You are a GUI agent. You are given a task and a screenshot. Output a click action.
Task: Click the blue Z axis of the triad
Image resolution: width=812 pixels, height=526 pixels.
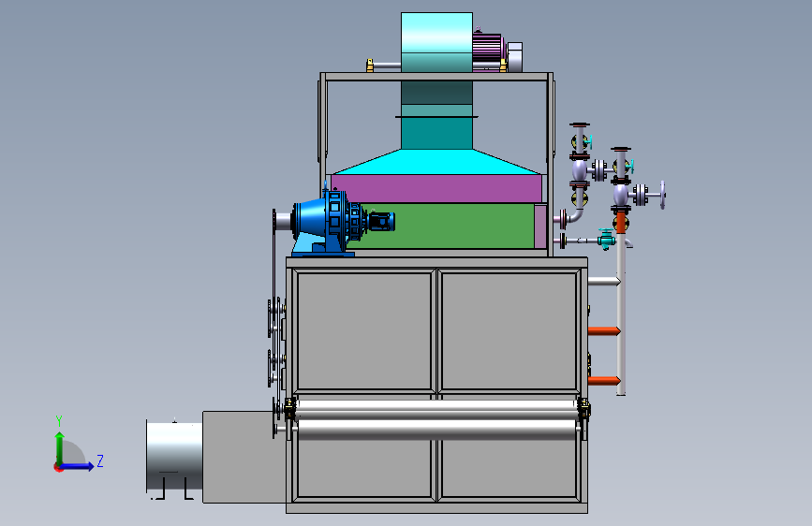tap(78, 466)
